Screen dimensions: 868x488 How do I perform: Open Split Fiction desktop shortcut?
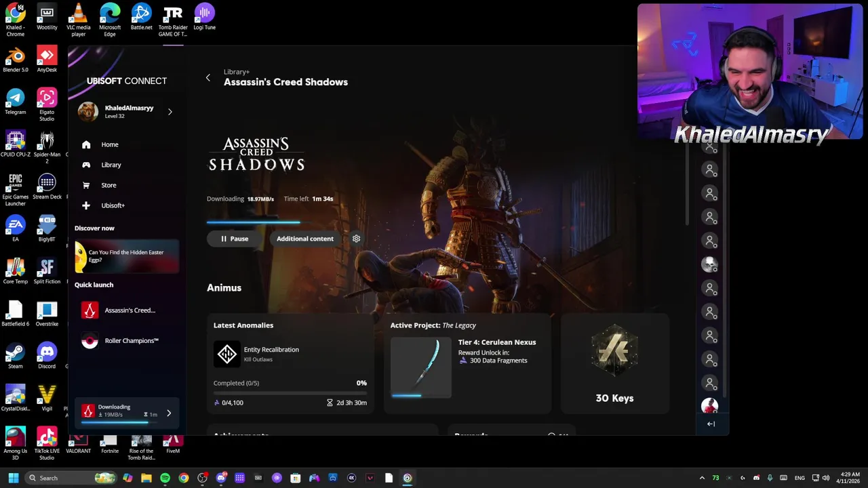[x=47, y=272]
